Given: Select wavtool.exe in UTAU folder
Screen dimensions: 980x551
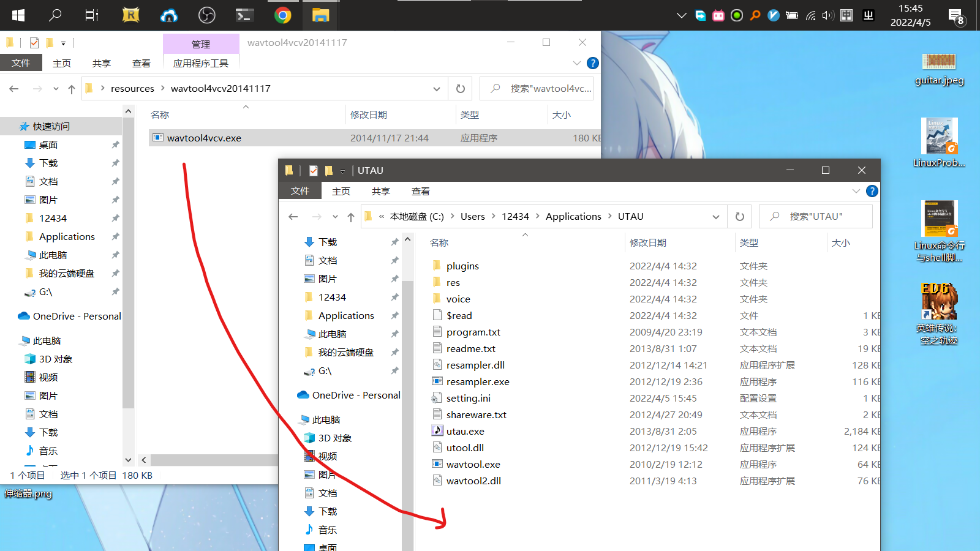Looking at the screenshot, I should pyautogui.click(x=473, y=464).
